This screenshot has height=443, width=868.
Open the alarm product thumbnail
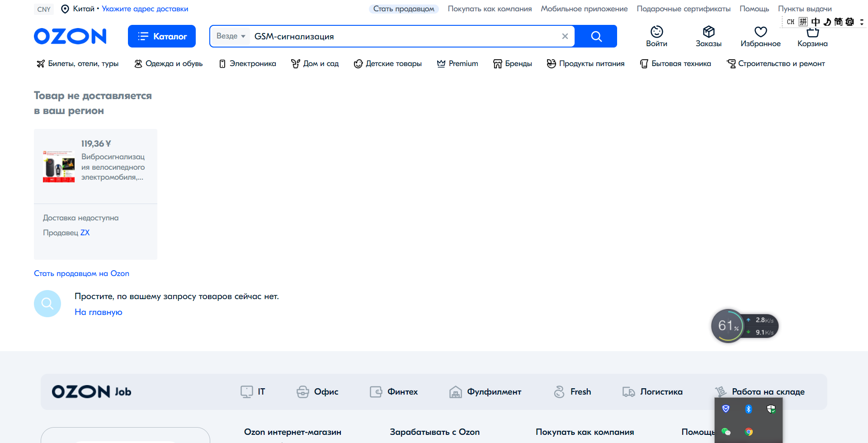pos(59,167)
